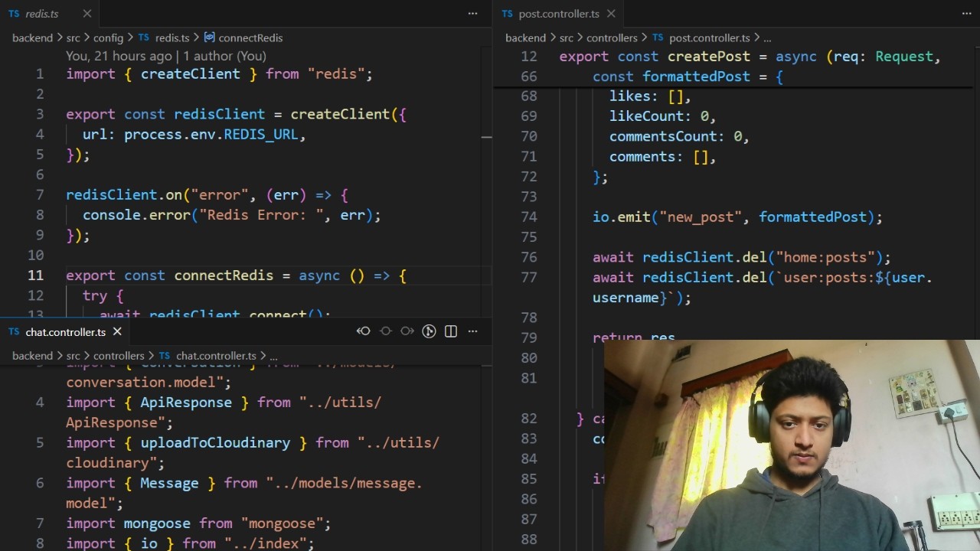
Task: Open More Actions for chat.controller.ts group
Action: [472, 331]
